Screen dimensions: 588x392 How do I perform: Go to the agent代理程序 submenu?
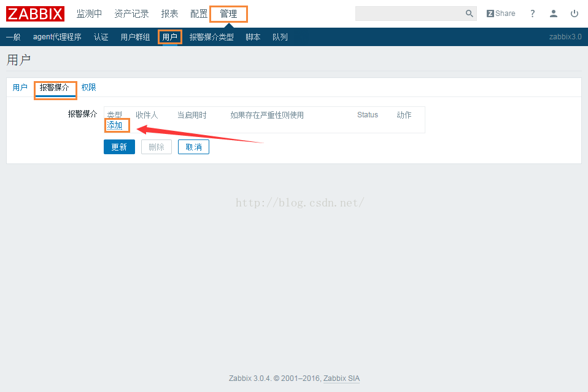[57, 37]
